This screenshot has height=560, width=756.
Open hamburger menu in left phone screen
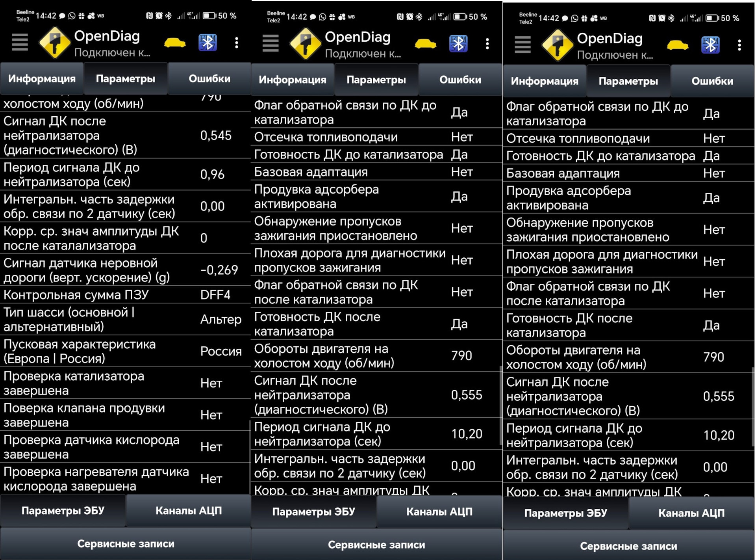tap(20, 42)
